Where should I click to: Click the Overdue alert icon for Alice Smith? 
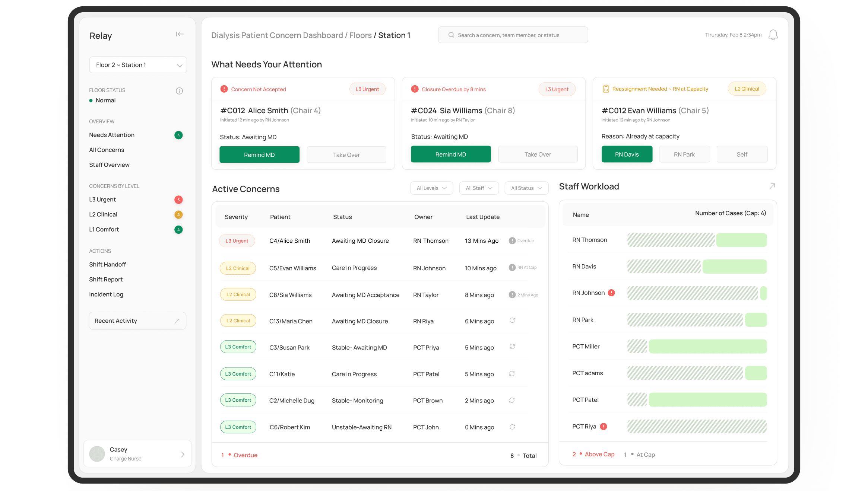[x=512, y=240]
